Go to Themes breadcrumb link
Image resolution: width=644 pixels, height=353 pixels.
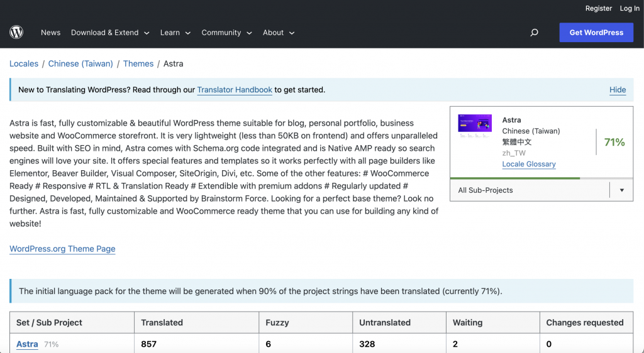click(x=138, y=63)
